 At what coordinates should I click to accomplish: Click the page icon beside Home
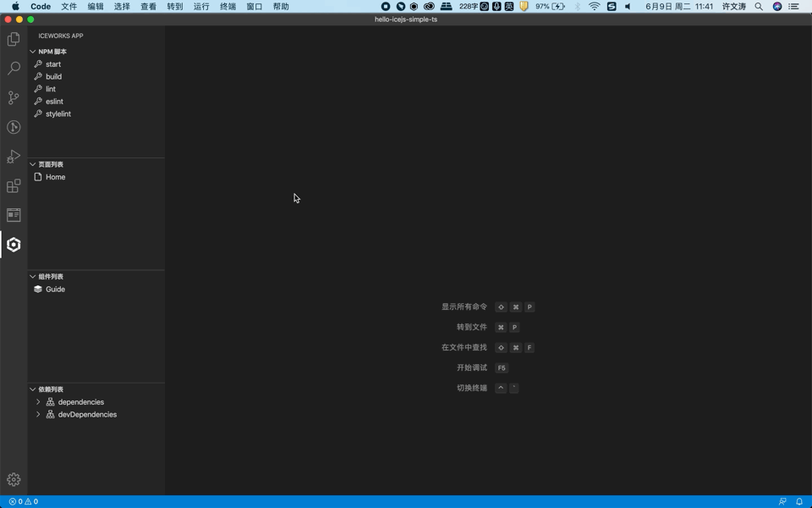click(38, 177)
